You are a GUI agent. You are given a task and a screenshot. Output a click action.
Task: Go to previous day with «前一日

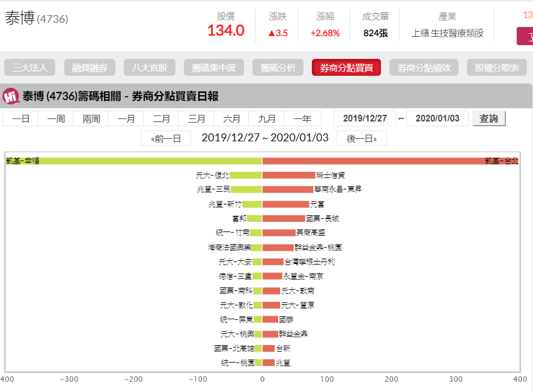click(x=165, y=138)
